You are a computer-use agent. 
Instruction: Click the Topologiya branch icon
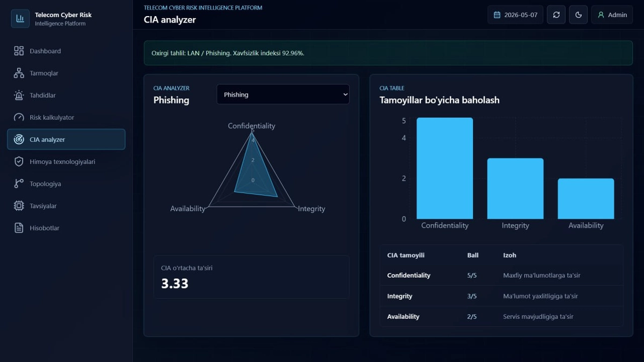coord(19,183)
